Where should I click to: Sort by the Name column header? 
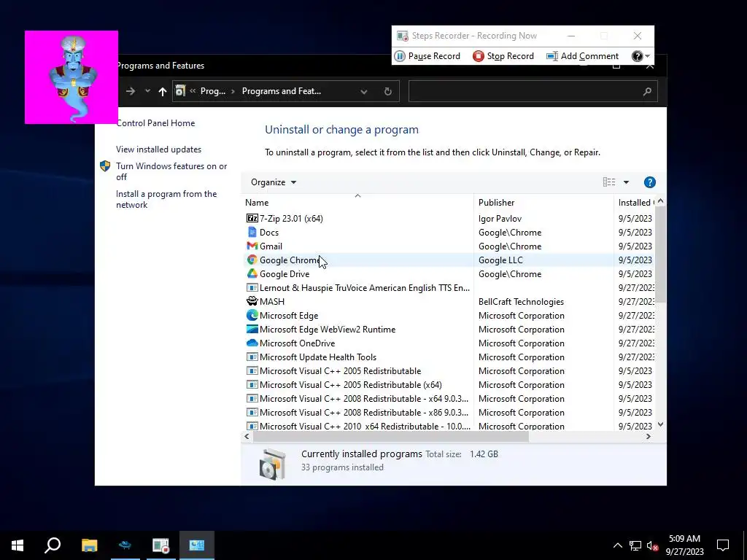(357, 203)
